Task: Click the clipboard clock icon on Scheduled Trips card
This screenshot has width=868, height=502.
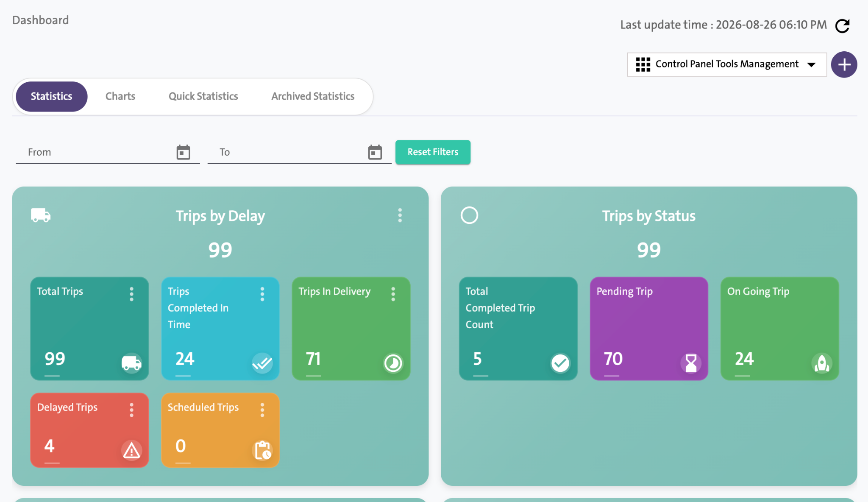Action: click(262, 450)
